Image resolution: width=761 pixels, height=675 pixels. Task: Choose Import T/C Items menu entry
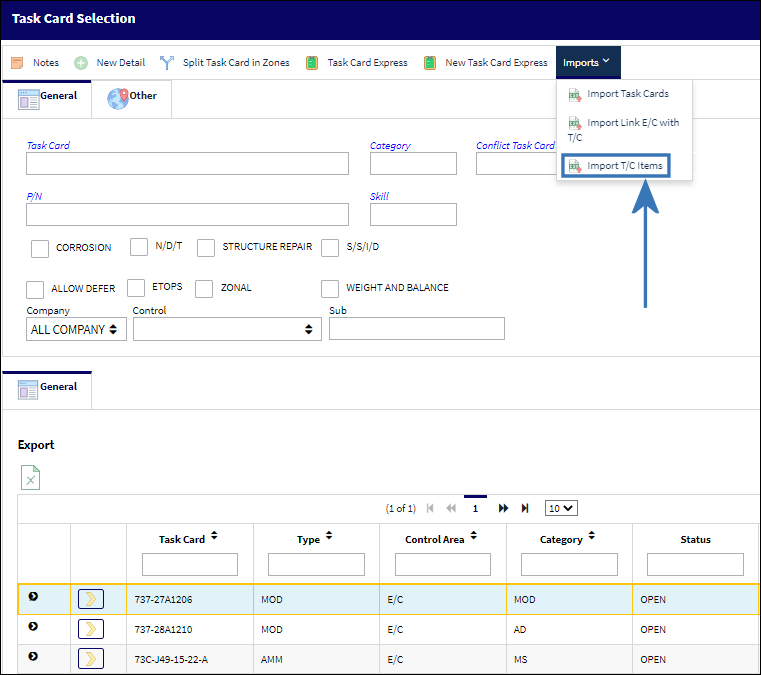tap(616, 166)
